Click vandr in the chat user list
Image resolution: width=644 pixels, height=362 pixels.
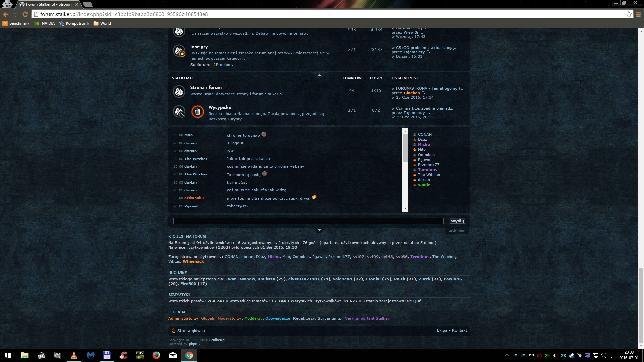pos(424,185)
